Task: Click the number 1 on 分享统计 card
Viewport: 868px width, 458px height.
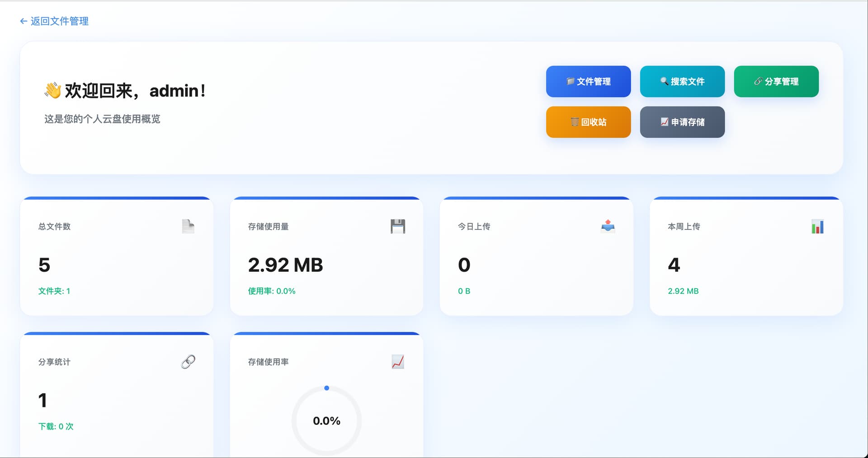Action: [x=42, y=400]
